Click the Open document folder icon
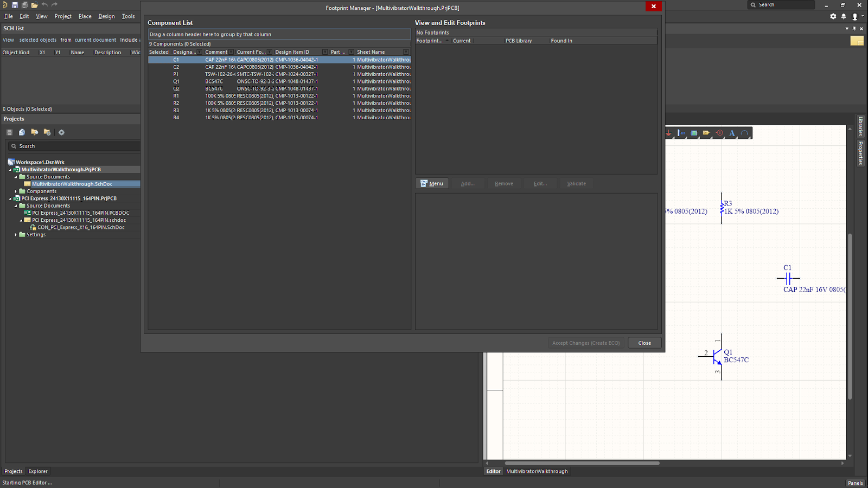Image resolution: width=868 pixels, height=488 pixels. click(x=34, y=5)
